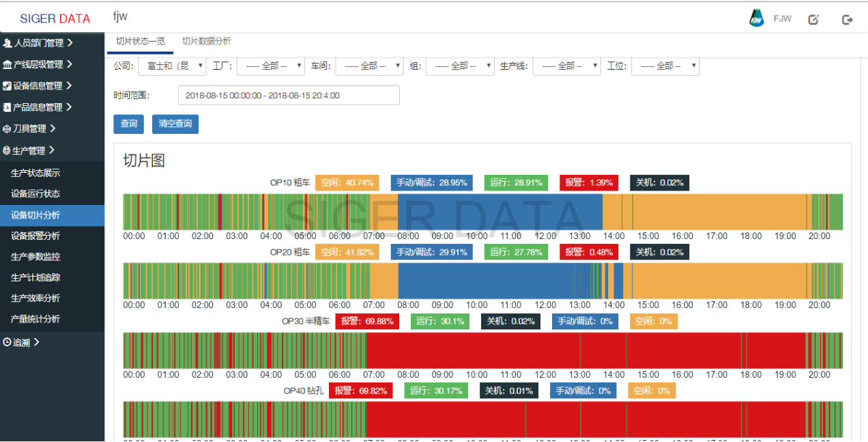Viewport: 868px width, 442px height.
Task: Open the 工厂 factory dropdown
Action: [271, 66]
